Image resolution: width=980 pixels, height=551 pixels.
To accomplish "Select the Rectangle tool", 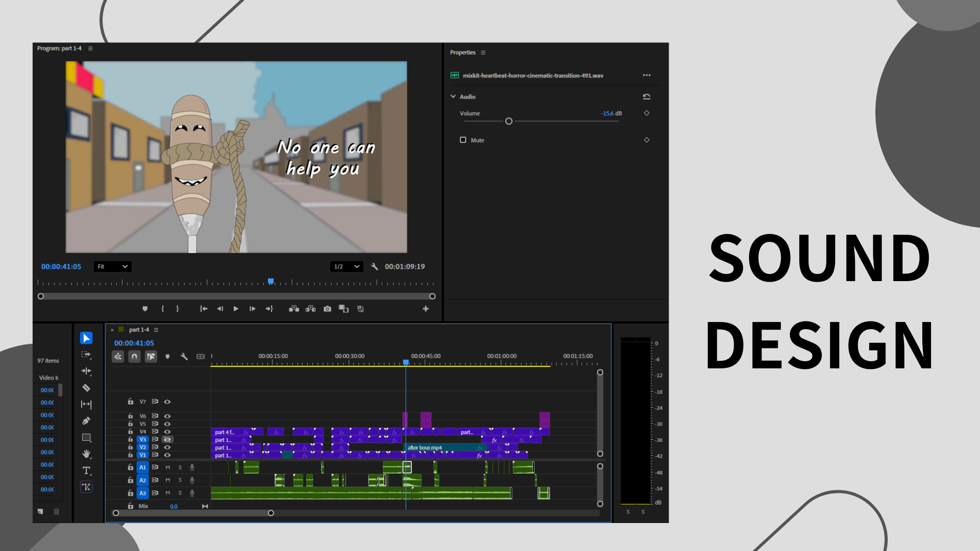I will coord(86,438).
